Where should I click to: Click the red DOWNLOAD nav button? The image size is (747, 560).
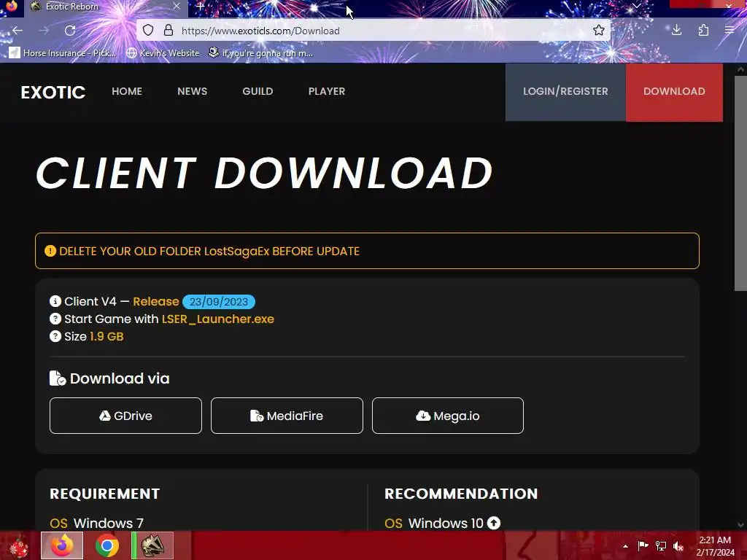coord(674,92)
